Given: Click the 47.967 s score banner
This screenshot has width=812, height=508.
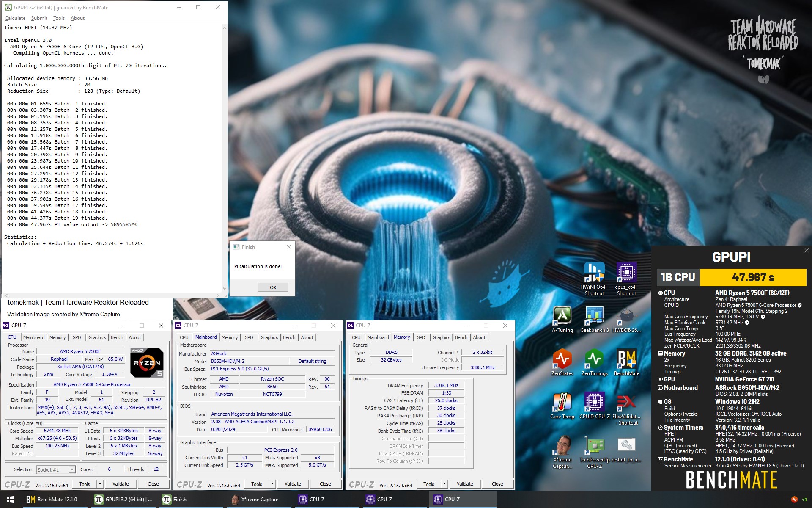Looking at the screenshot, I should [753, 277].
